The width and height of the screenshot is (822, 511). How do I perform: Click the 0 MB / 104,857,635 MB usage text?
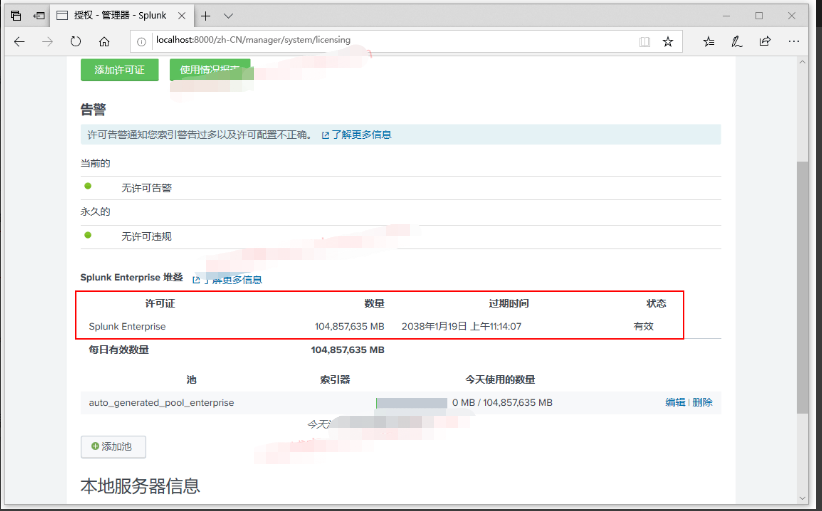coord(502,403)
